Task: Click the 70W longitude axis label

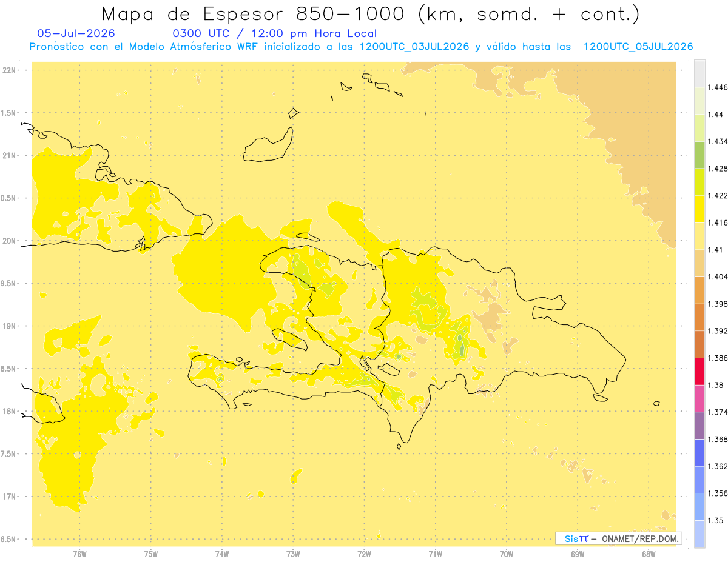Action: point(507,554)
